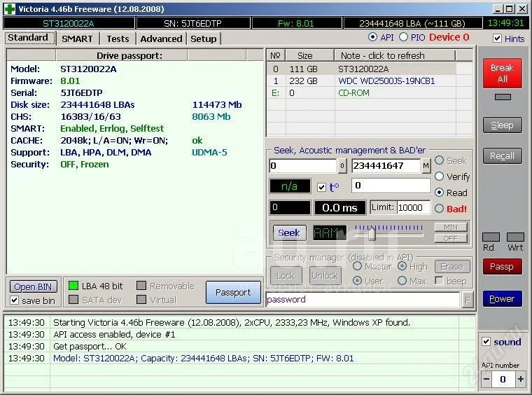Click the Break All button

(x=502, y=74)
